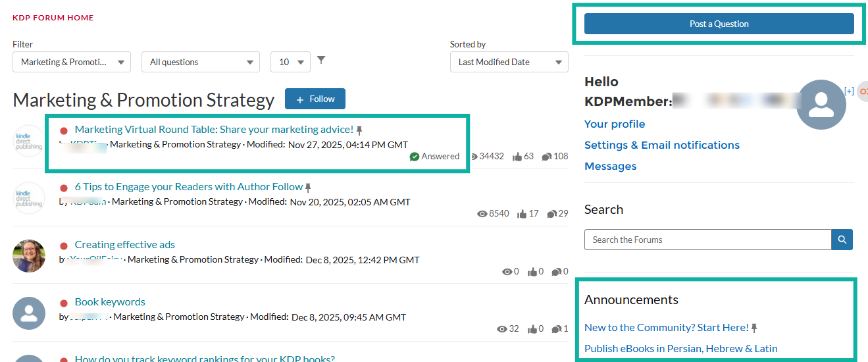Click the pin icon beside 6 Tips to Engage
The image size is (868, 362).
(x=308, y=188)
